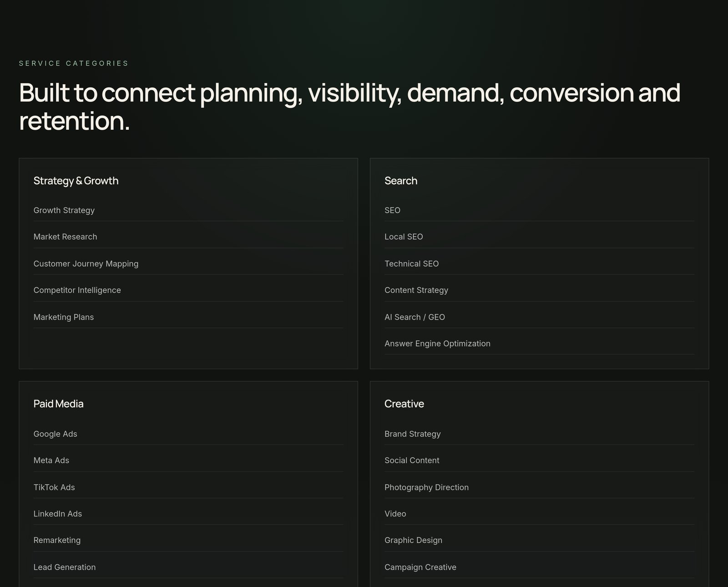Click the Search card heading
The image size is (728, 587).
coord(401,181)
